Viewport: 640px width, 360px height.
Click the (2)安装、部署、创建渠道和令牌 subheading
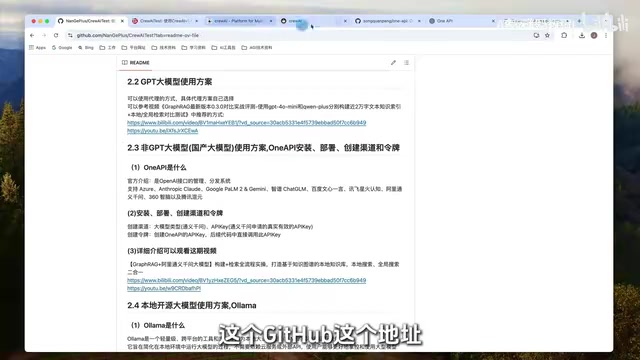(175, 213)
